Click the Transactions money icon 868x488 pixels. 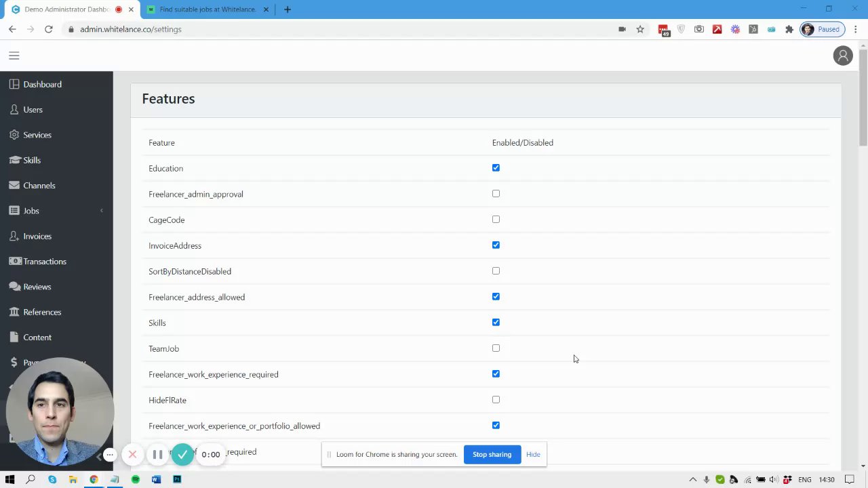tap(14, 261)
